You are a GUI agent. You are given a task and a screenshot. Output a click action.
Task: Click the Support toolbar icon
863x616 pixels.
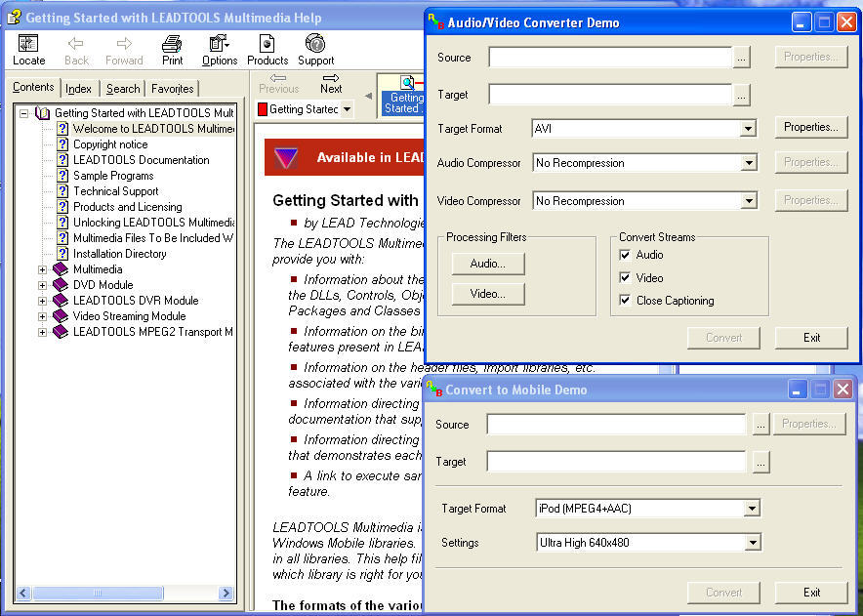click(315, 44)
